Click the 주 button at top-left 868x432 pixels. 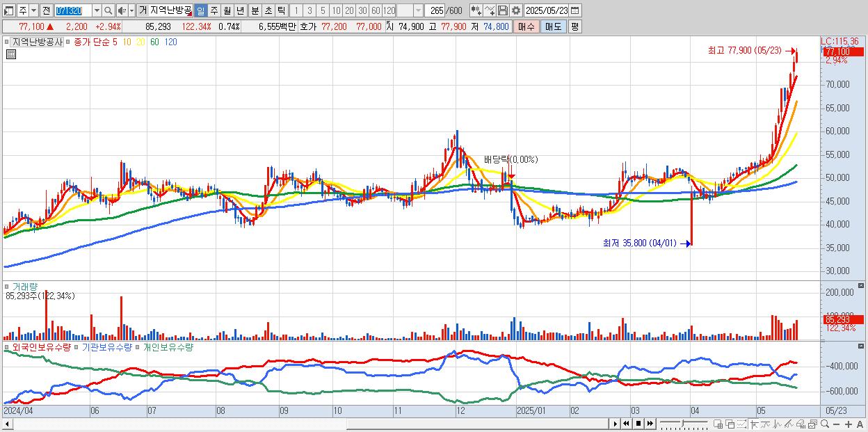(x=22, y=10)
